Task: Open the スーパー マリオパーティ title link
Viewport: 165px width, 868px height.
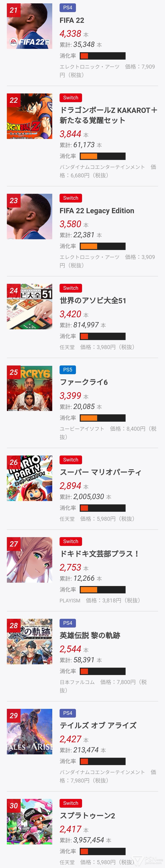Action: click(100, 472)
